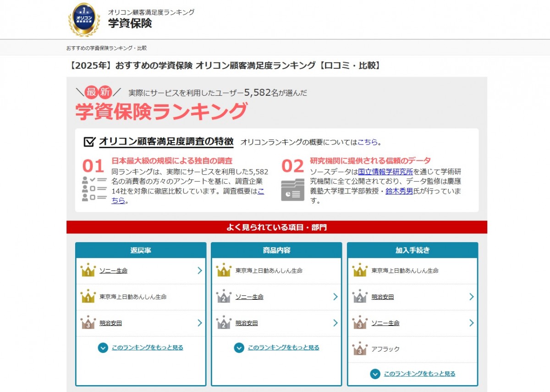This screenshot has height=392, width=550.
Task: Select the 加入手続き card header
Action: [x=412, y=250]
